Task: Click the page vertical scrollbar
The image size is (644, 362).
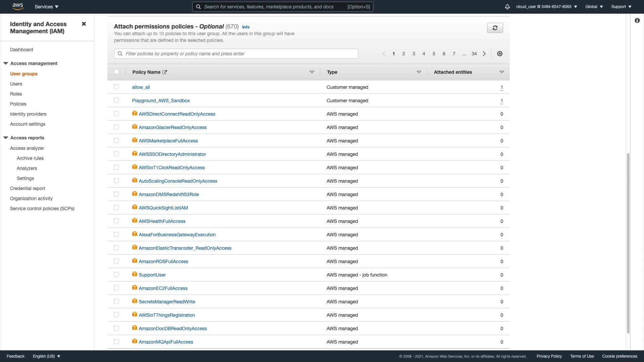Action: point(628,243)
